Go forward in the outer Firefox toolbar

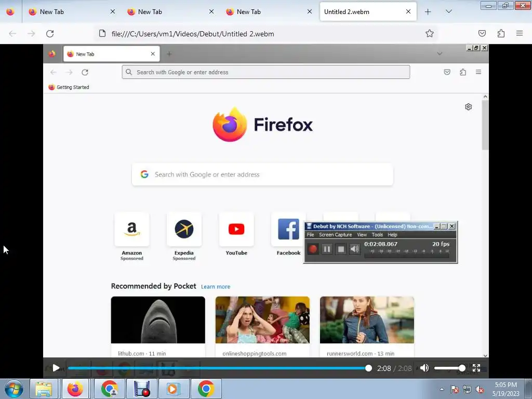[x=31, y=34]
